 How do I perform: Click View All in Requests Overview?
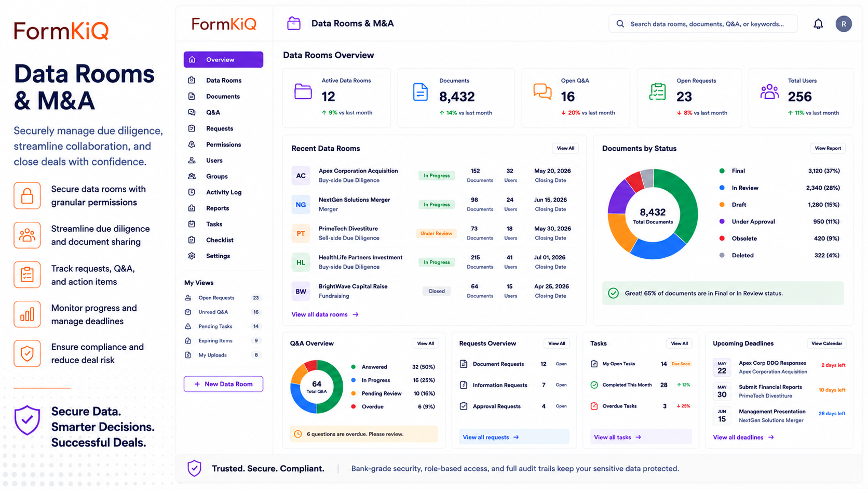tap(557, 343)
